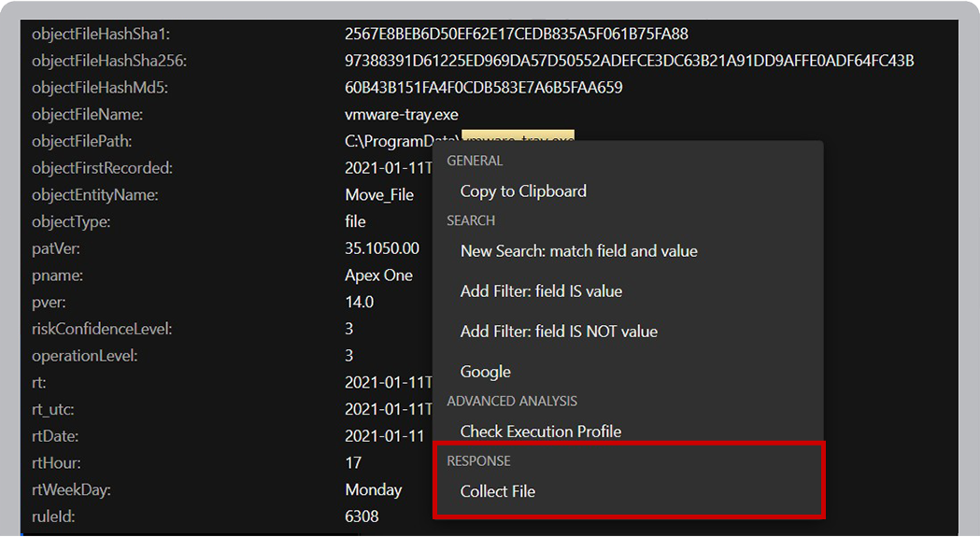
Task: Select the Apex One pname value
Action: coord(378,276)
